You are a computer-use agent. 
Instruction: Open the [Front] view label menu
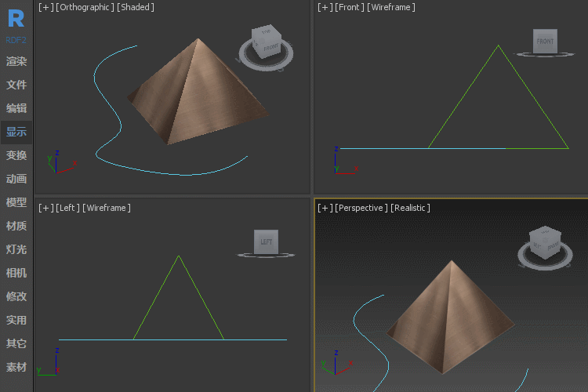click(x=349, y=7)
